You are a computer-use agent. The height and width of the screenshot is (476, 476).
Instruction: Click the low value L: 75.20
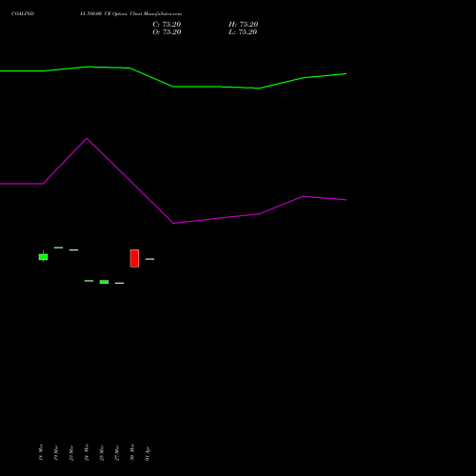(x=243, y=32)
